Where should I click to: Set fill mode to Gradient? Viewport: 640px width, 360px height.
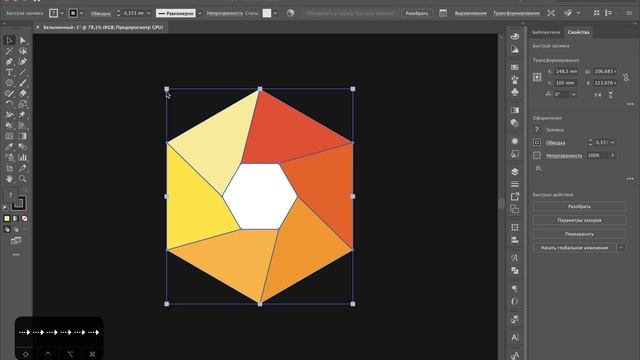pos(16,219)
